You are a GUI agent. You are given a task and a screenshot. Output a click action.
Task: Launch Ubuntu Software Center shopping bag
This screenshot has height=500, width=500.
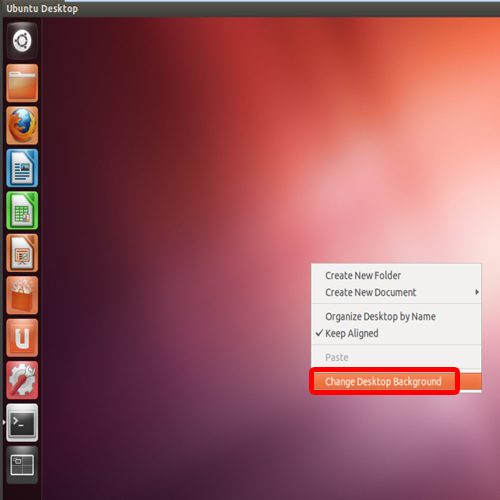(22, 295)
